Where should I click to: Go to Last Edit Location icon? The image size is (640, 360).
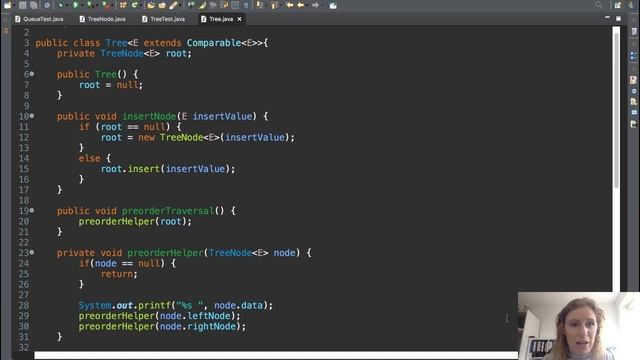[x=289, y=5]
